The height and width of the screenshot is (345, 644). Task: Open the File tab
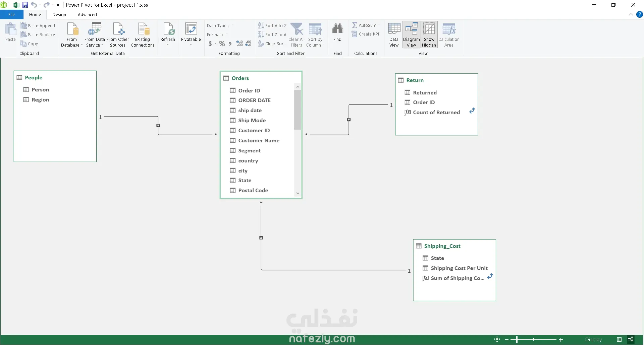click(11, 14)
